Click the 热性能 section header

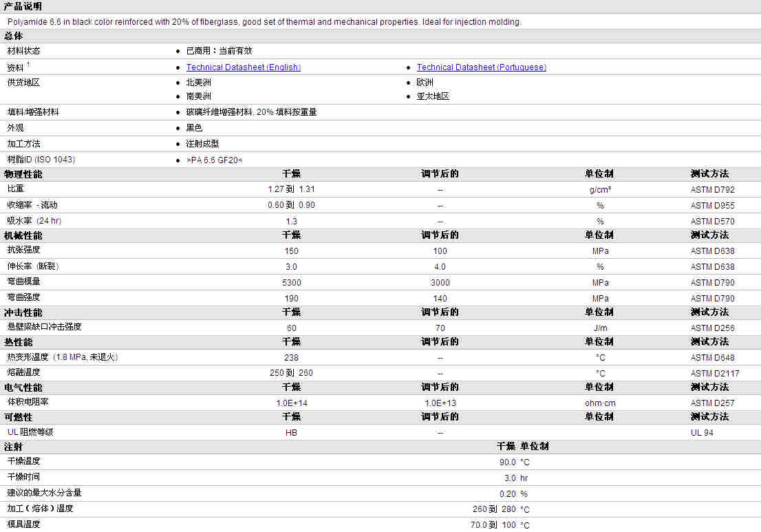point(18,342)
